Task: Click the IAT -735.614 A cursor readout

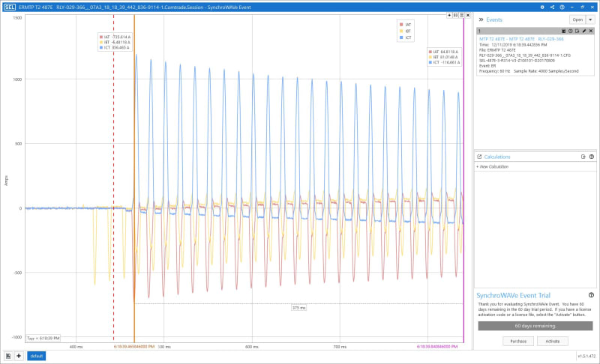Action: coord(115,37)
